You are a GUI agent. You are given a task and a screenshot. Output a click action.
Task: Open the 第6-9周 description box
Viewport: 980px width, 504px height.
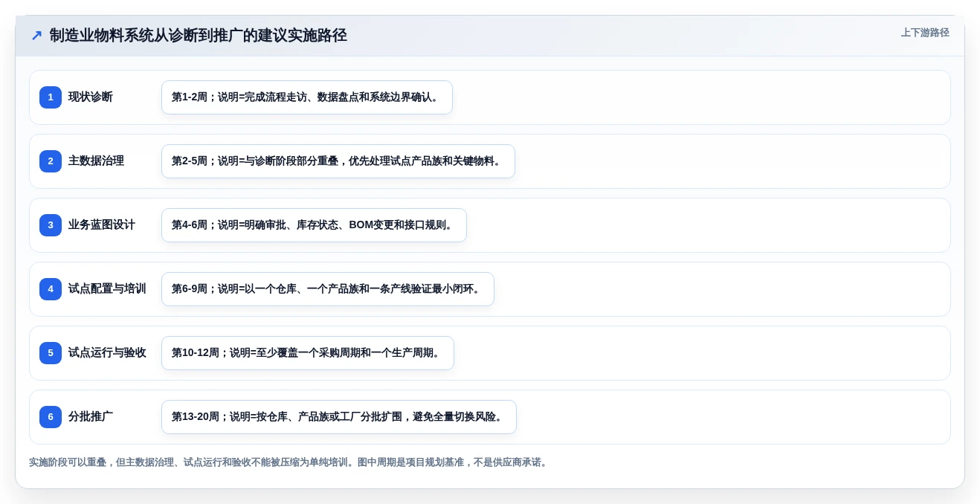[x=328, y=289]
